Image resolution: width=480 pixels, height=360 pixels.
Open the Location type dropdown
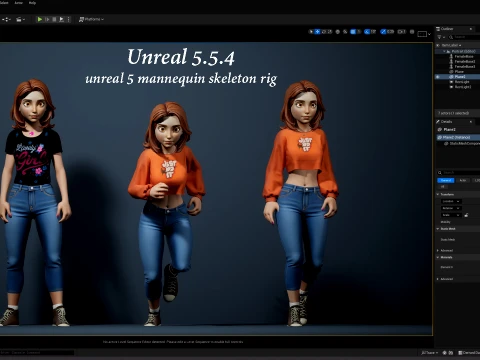point(450,201)
